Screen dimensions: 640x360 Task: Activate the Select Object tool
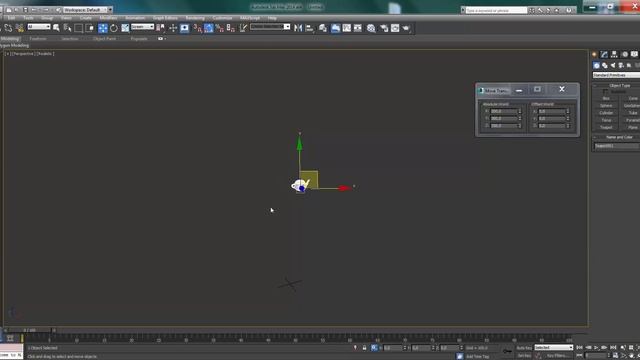[56, 28]
